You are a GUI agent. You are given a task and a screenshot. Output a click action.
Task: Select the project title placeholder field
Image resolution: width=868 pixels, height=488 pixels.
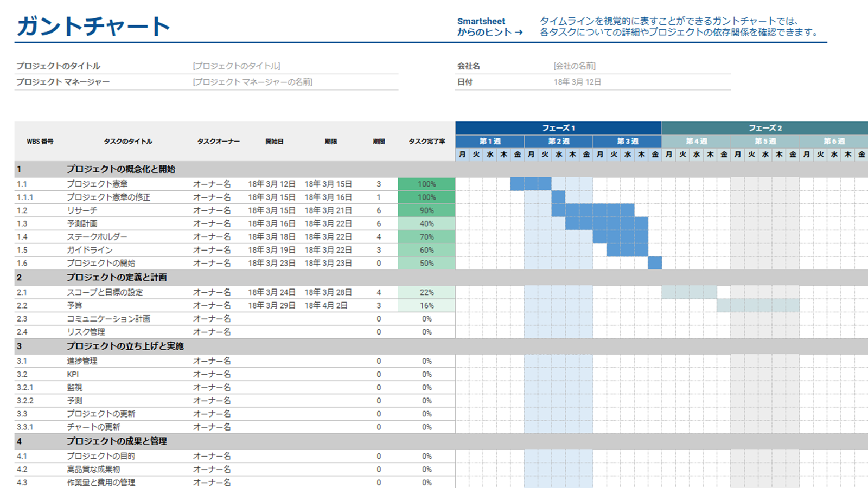tap(237, 66)
